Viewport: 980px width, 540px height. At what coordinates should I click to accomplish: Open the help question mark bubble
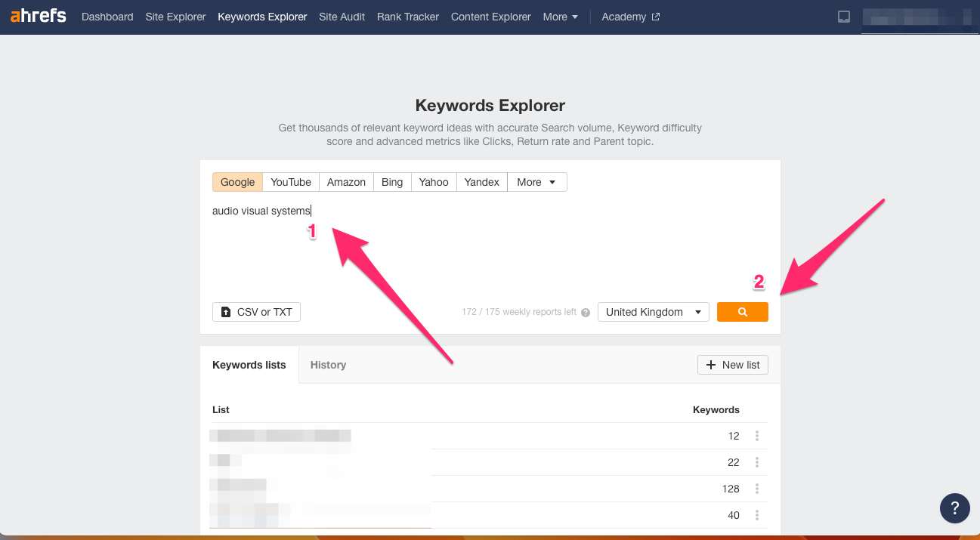pyautogui.click(x=955, y=508)
